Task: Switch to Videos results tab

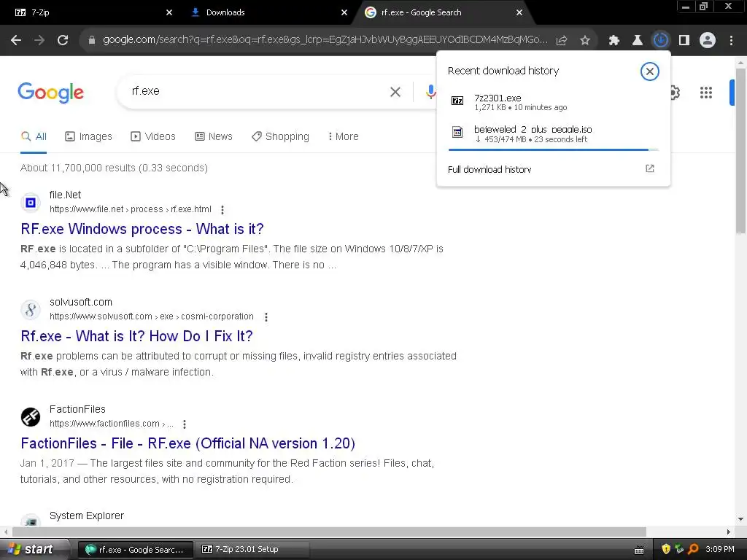Action: click(153, 136)
